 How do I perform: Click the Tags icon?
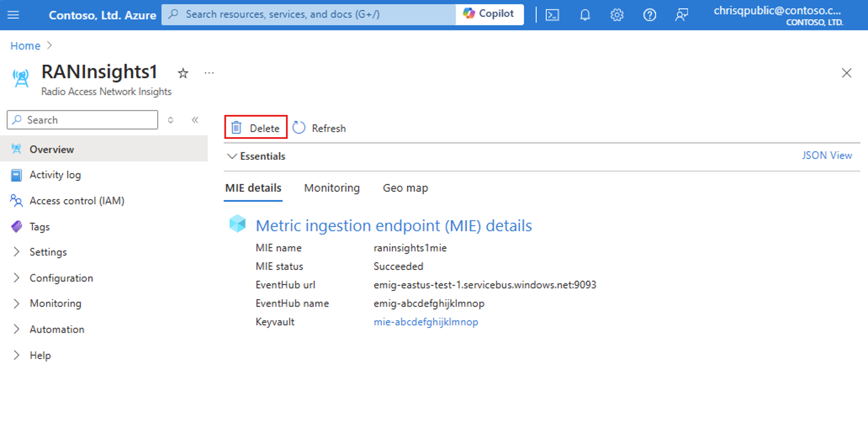[17, 225]
